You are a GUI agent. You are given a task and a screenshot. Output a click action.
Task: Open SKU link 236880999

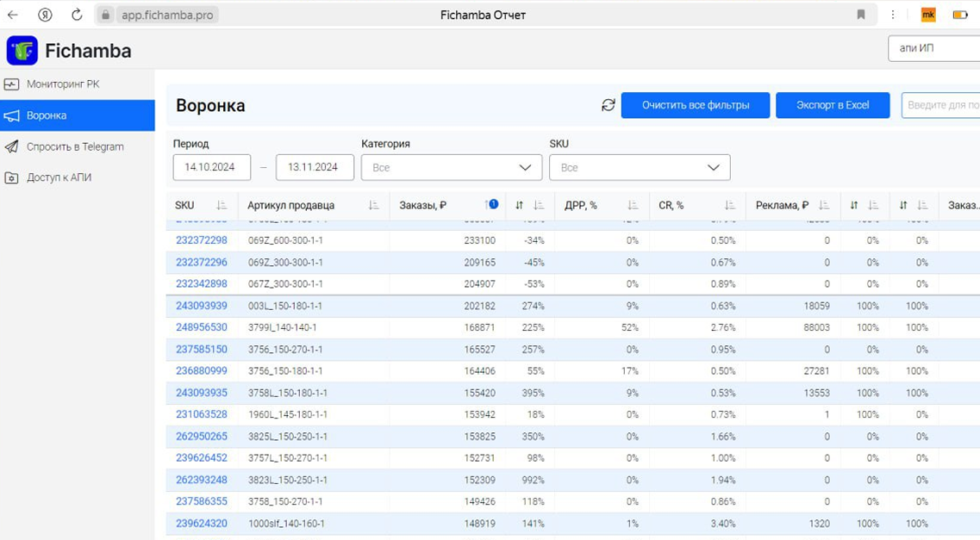tap(201, 371)
